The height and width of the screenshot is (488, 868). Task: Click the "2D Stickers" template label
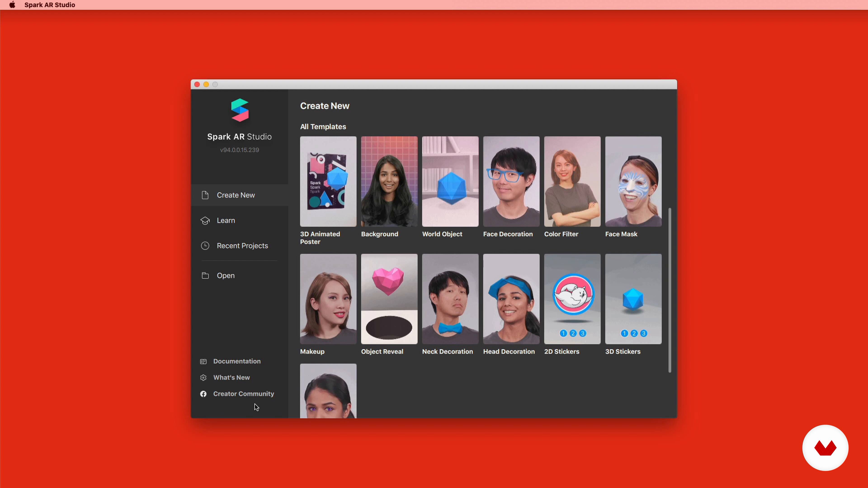tap(562, 352)
